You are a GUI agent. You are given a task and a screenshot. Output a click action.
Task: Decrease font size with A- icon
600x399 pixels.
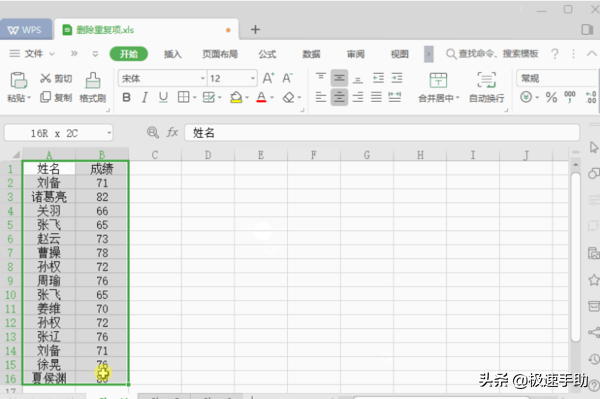tap(287, 78)
